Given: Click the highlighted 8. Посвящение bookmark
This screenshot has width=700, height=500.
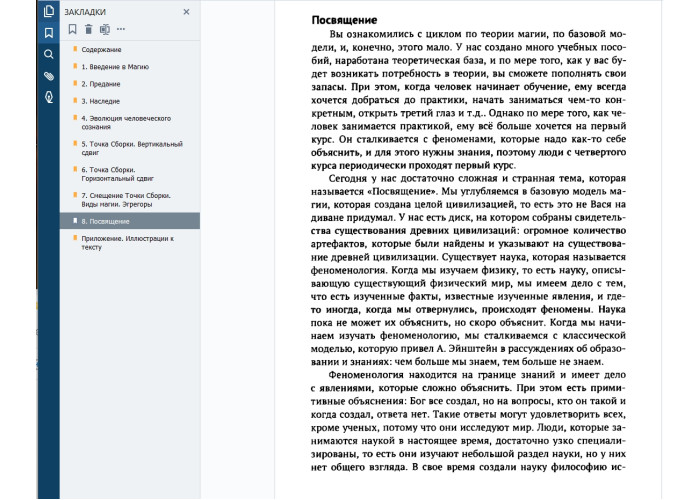Looking at the screenshot, I should tap(105, 221).
